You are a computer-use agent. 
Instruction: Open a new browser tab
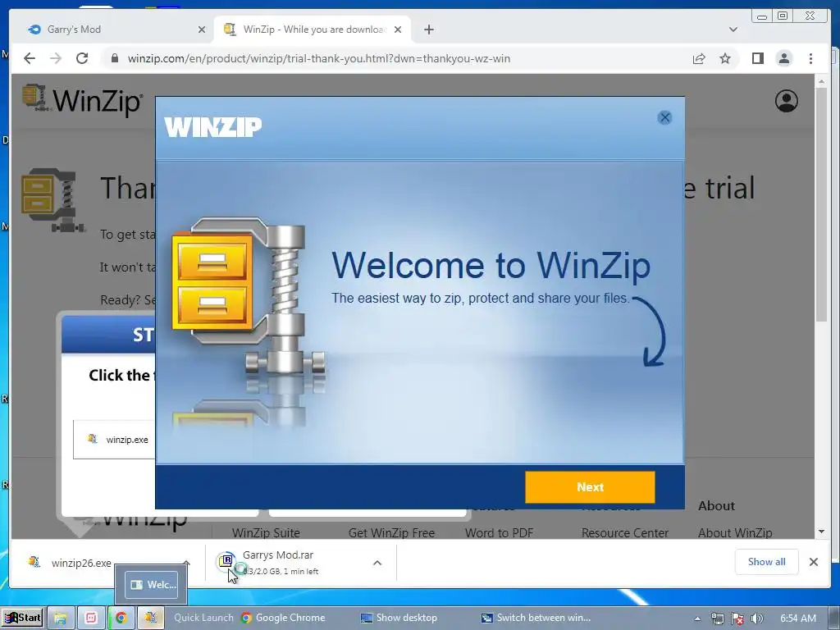(x=428, y=30)
